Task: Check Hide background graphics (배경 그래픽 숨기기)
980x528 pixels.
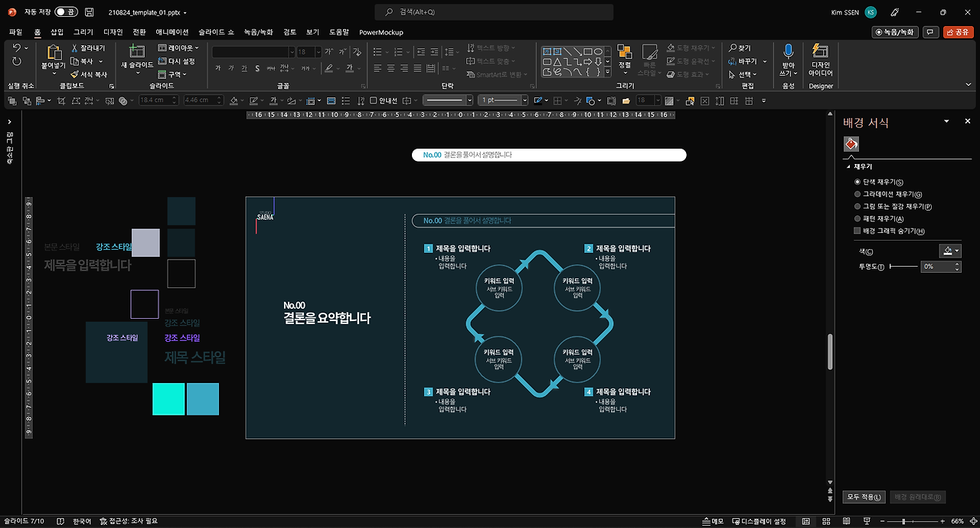Action: click(857, 231)
